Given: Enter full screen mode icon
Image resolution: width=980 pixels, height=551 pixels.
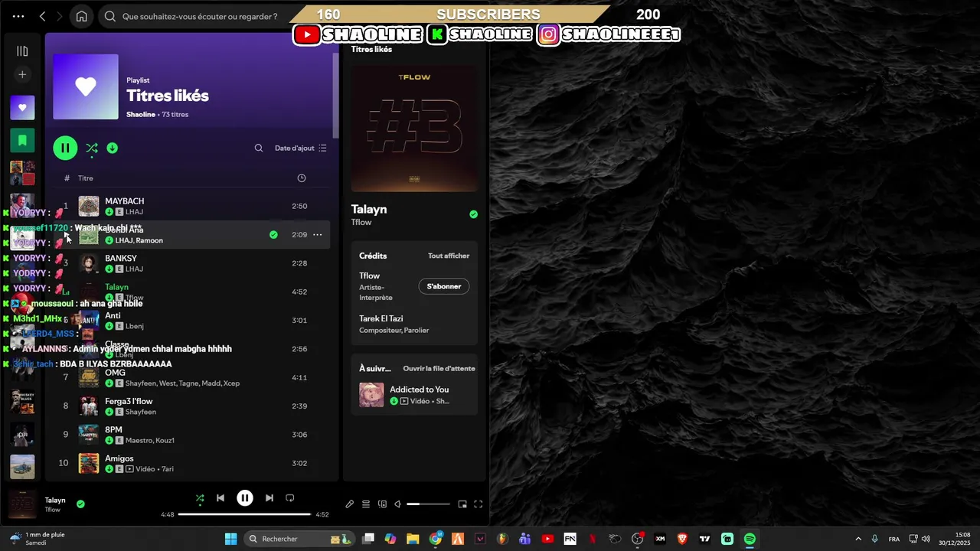Looking at the screenshot, I should click(479, 504).
